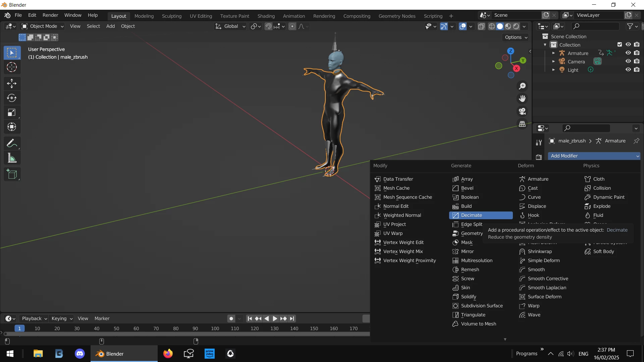This screenshot has width=644, height=362.
Task: Select the Scale tool
Action: (12, 113)
